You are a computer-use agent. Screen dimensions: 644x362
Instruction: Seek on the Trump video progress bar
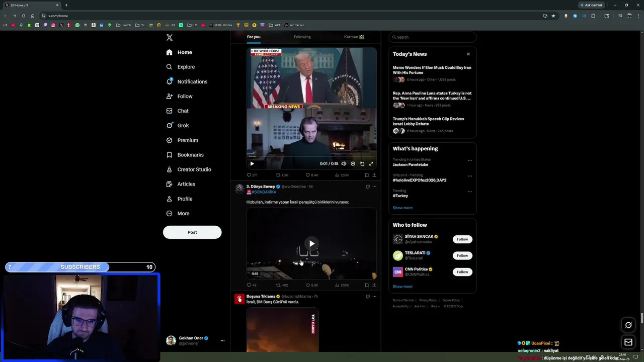click(x=311, y=156)
